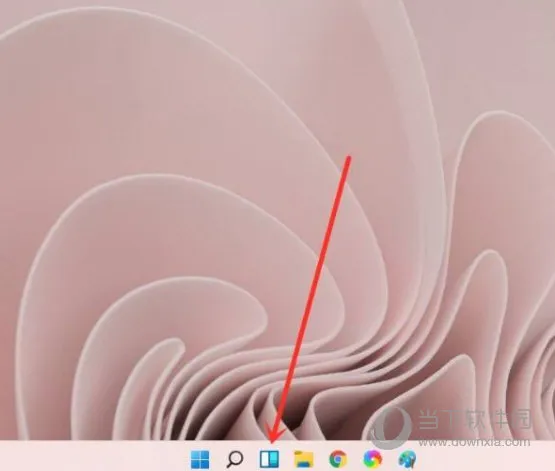This screenshot has height=471, width=555.
Task: Open the Paint palette app icon
Action: coord(407,459)
